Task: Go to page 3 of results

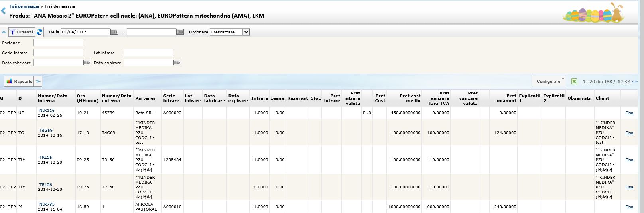Action: coord(626,82)
